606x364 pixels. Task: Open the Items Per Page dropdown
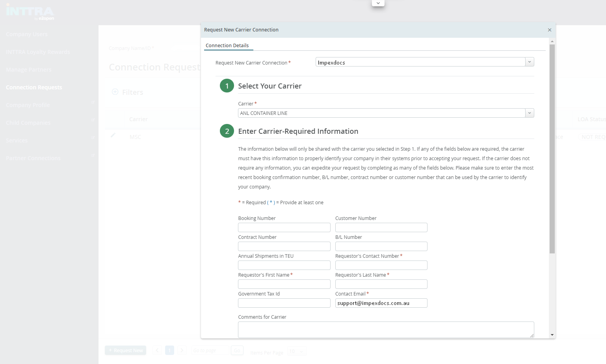pyautogui.click(x=297, y=351)
